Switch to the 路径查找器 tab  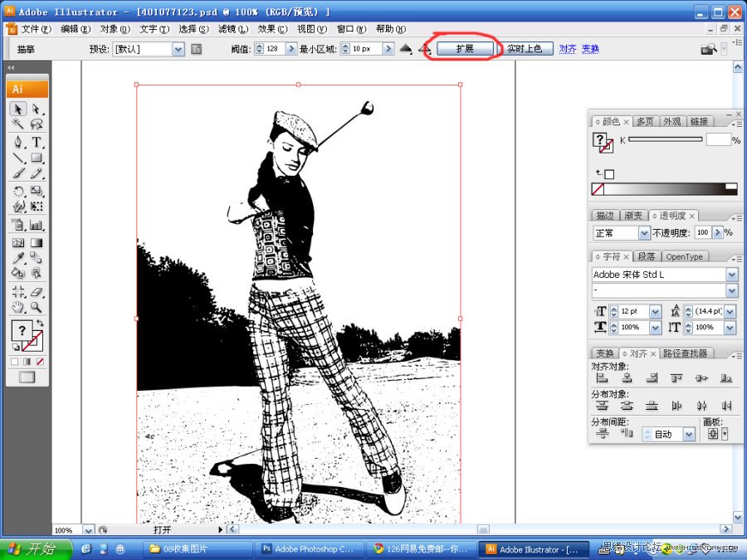tap(686, 353)
